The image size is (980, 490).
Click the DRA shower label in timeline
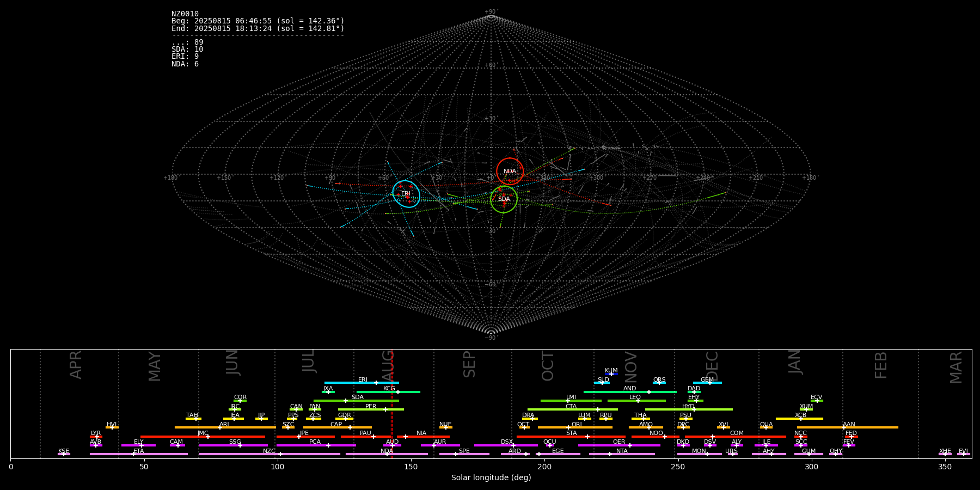pos(528,415)
